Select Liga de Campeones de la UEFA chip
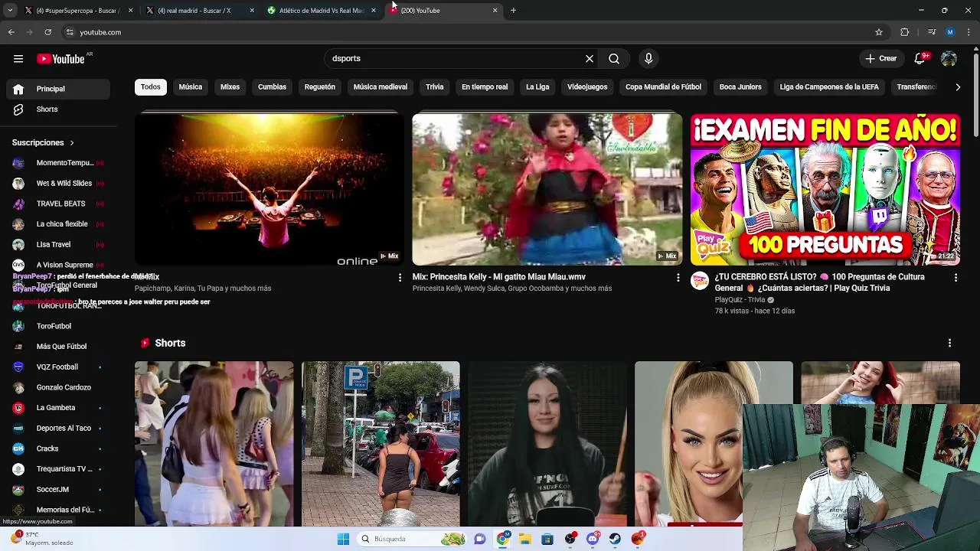 (x=829, y=87)
